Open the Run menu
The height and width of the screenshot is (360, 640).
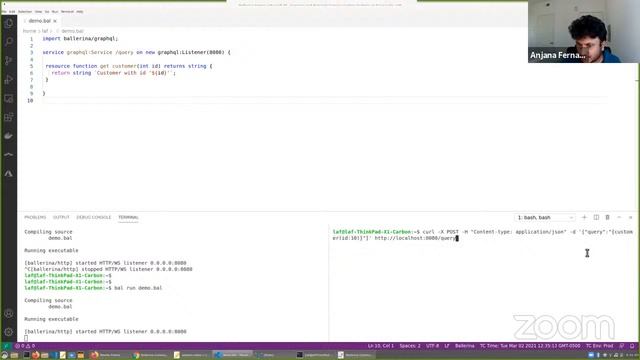(x=55, y=11)
